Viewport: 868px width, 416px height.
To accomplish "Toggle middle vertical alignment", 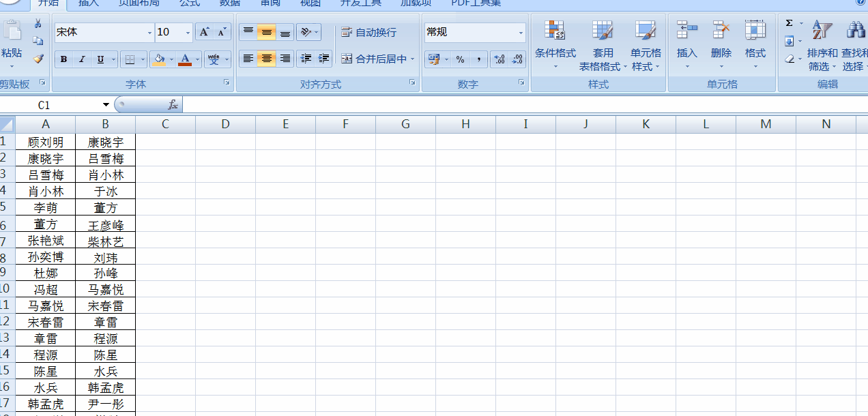I will [267, 32].
